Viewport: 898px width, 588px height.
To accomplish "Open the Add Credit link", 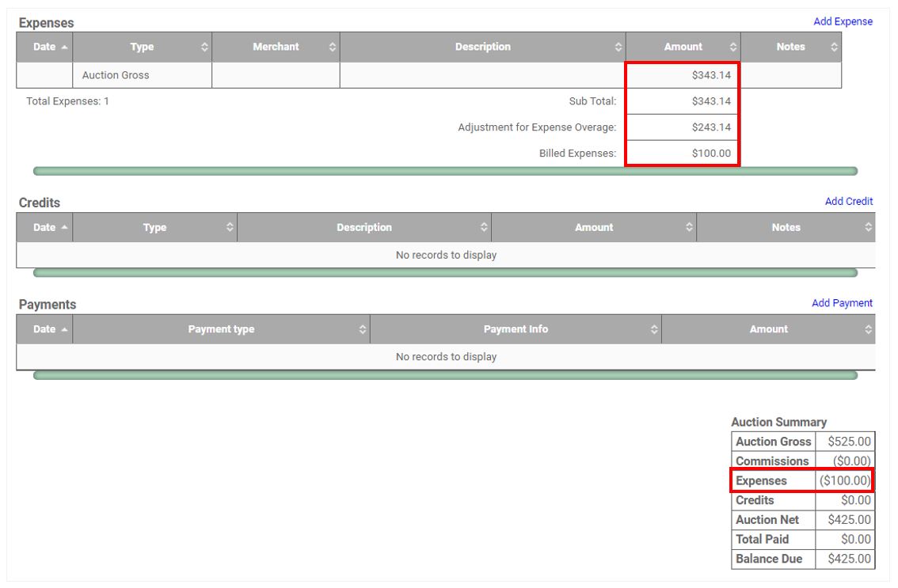I will pos(849,201).
